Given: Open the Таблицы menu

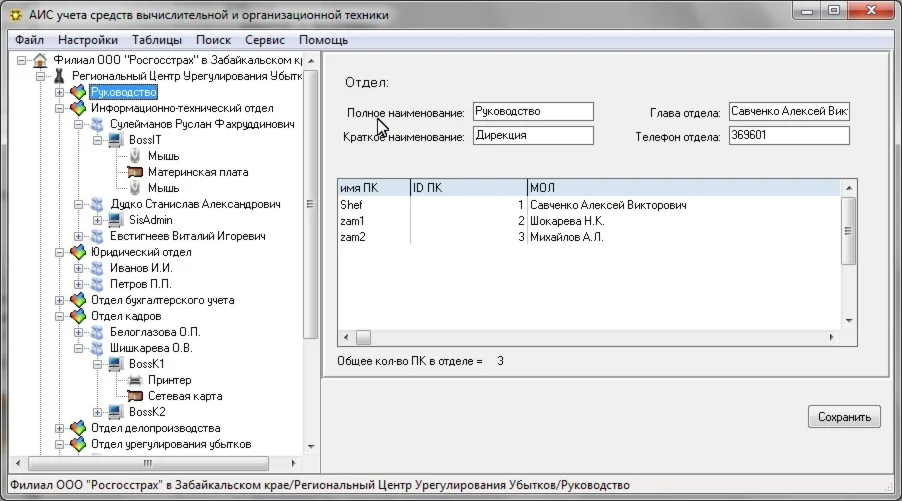Looking at the screenshot, I should (156, 40).
